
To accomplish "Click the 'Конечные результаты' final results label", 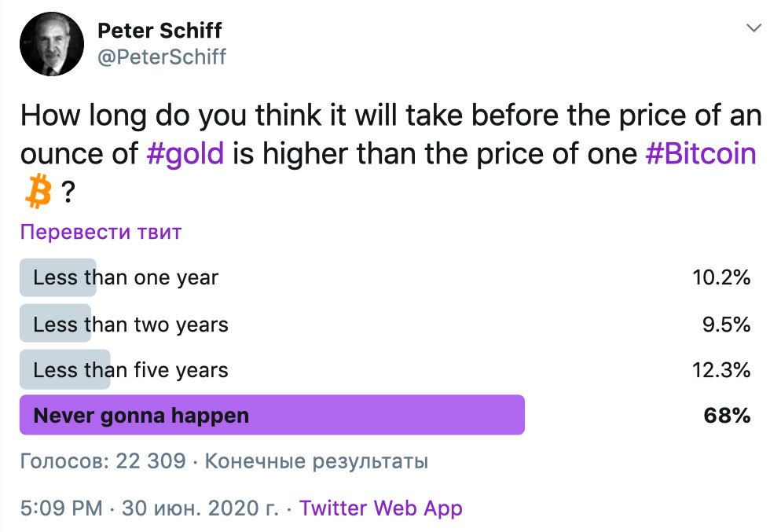I will pyautogui.click(x=317, y=461).
